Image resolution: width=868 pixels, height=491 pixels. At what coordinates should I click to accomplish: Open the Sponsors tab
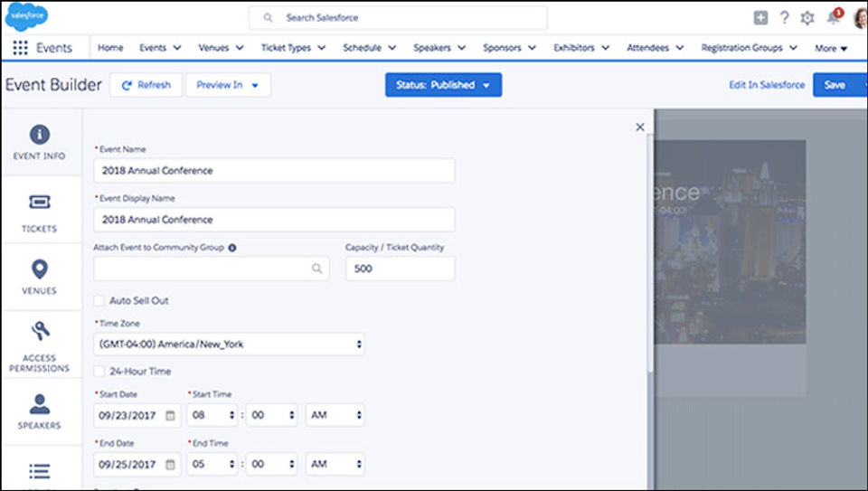502,48
